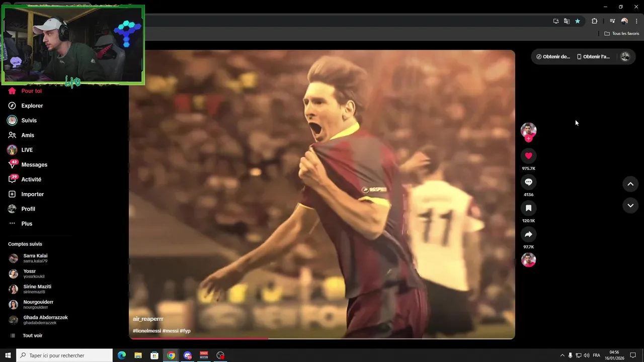Open the TikTok profile avatar in the top-right pill
Viewport: 644px width, 362px height.
point(625,57)
